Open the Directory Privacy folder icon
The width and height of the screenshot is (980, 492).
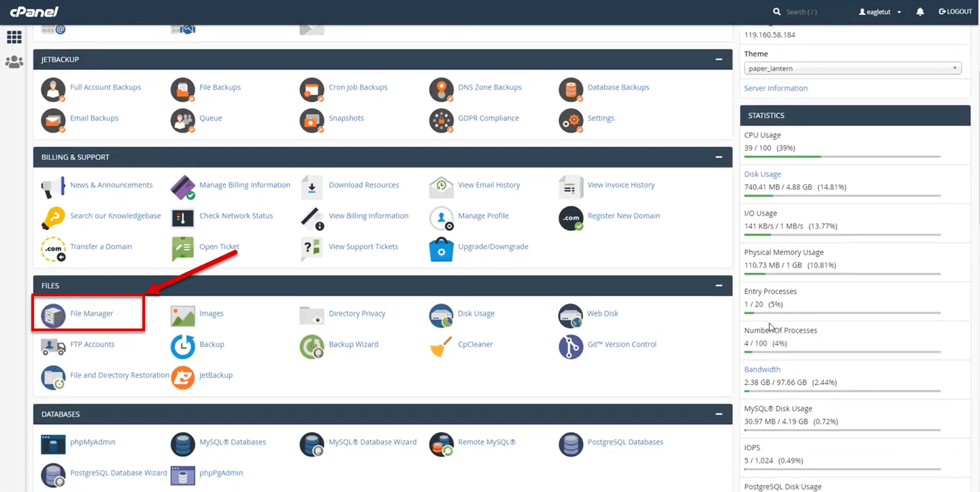pos(312,316)
